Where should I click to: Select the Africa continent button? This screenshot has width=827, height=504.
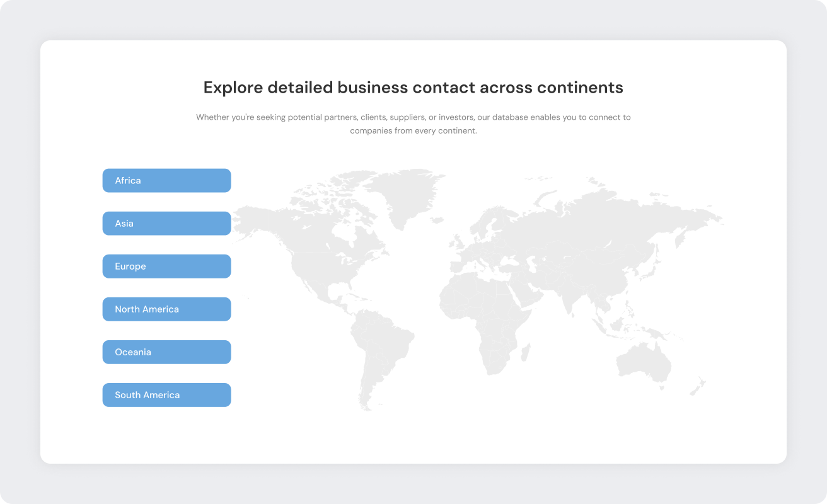pos(166,181)
